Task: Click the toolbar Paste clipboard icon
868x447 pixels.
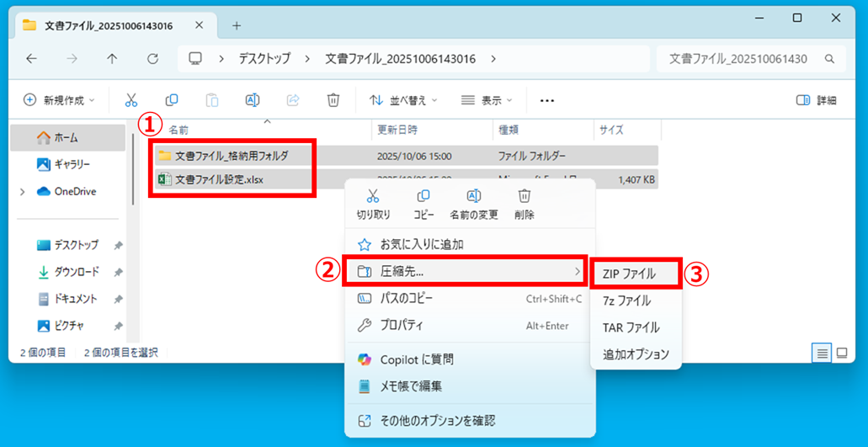Action: pos(212,100)
